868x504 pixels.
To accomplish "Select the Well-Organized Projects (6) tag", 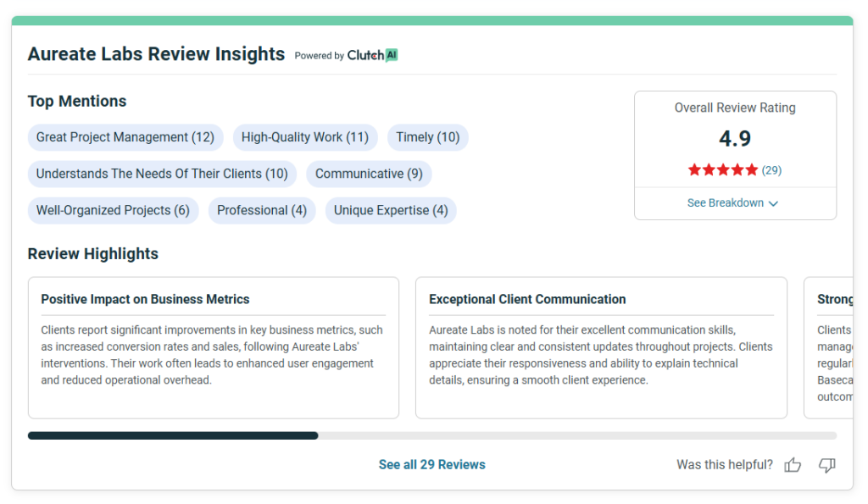I will point(113,210).
